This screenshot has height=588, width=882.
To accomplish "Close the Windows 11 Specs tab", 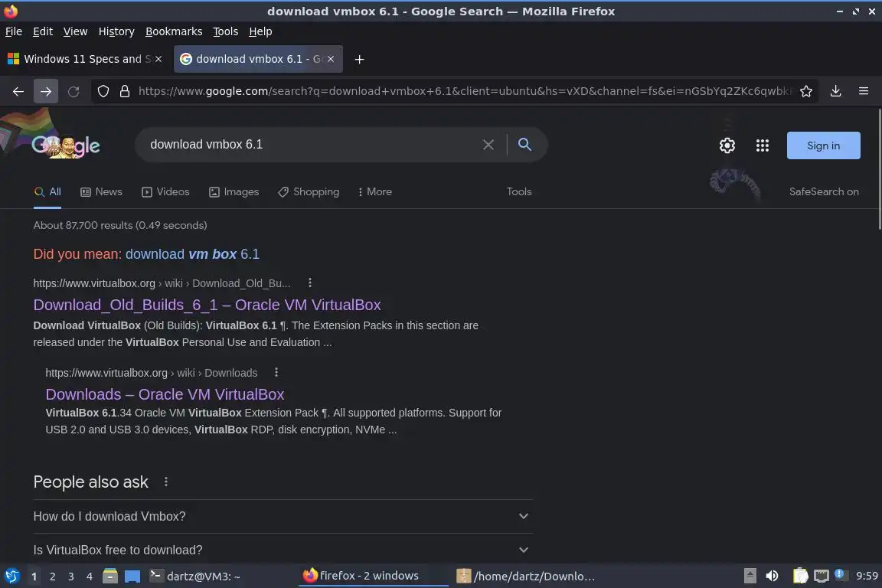I will click(158, 59).
